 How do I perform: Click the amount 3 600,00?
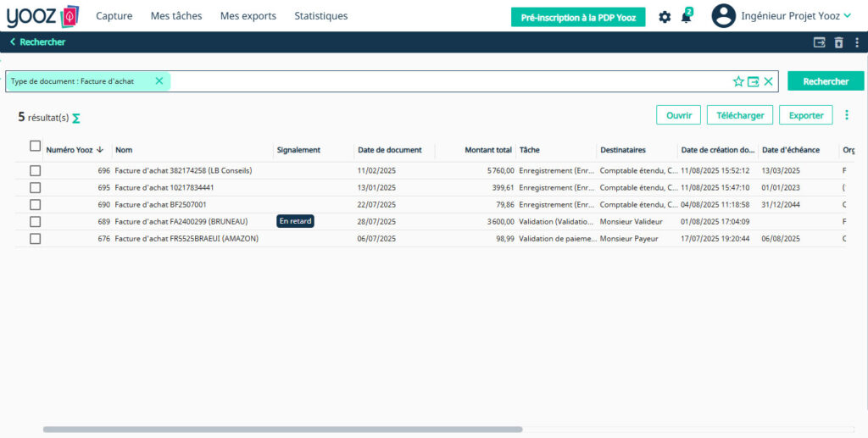[500, 222]
